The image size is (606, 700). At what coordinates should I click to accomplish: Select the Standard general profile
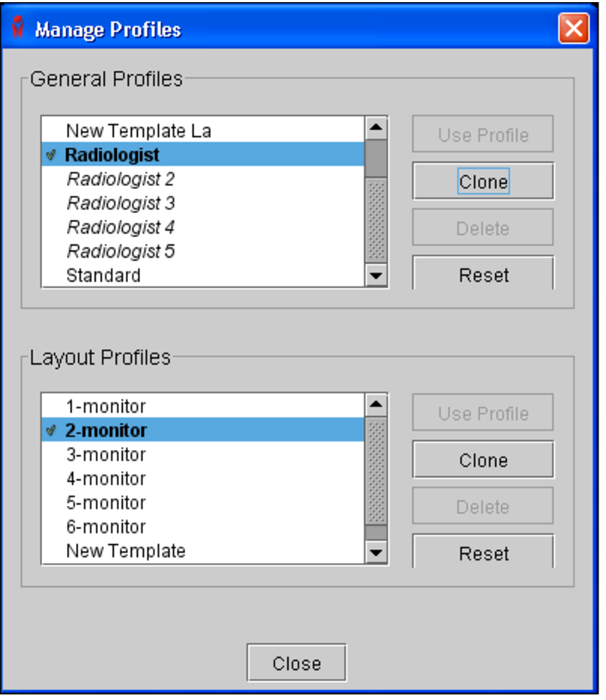tap(103, 276)
